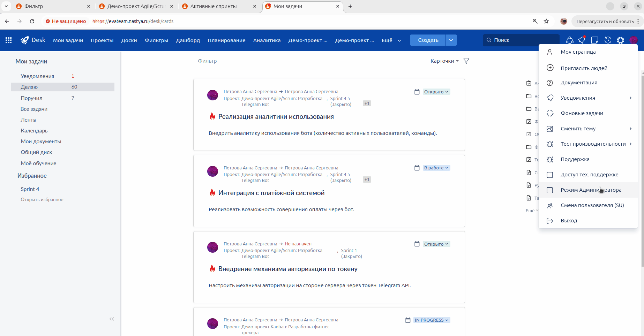Click the notifications bell icon in header
This screenshot has height=336, width=644.
[582, 40]
